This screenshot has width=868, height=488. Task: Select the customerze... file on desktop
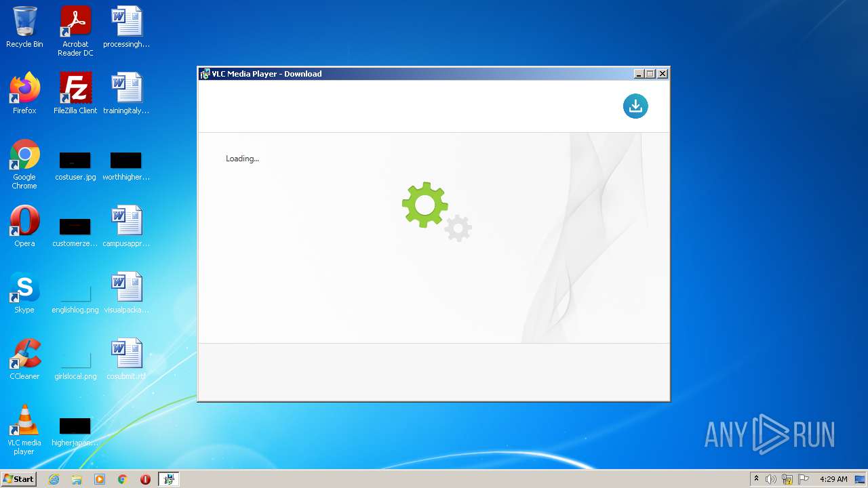pyautogui.click(x=75, y=232)
